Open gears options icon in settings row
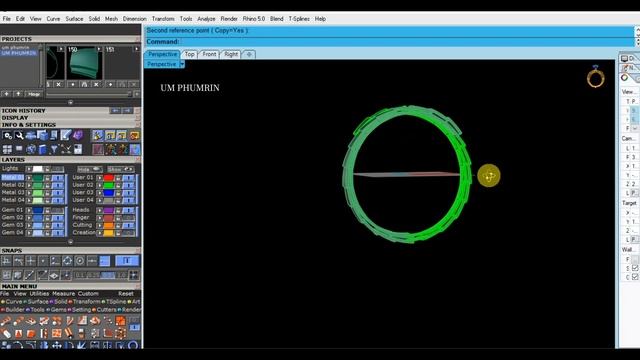Viewport: 640px width, 360px height. tap(7, 136)
